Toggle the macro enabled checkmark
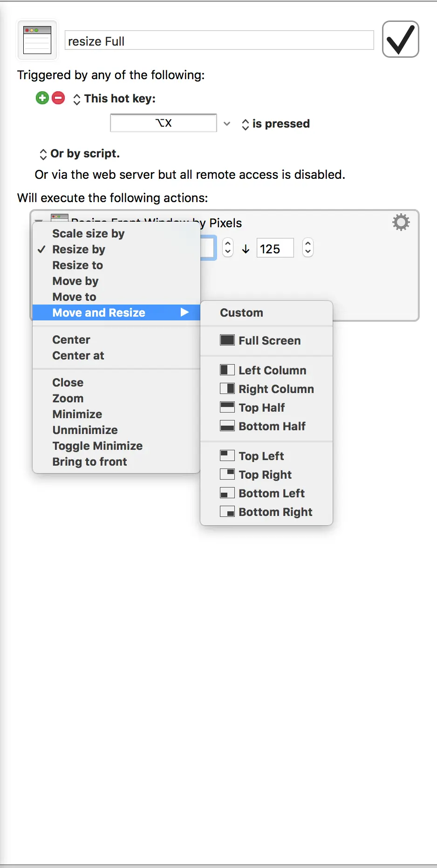The height and width of the screenshot is (868, 437). tap(400, 40)
